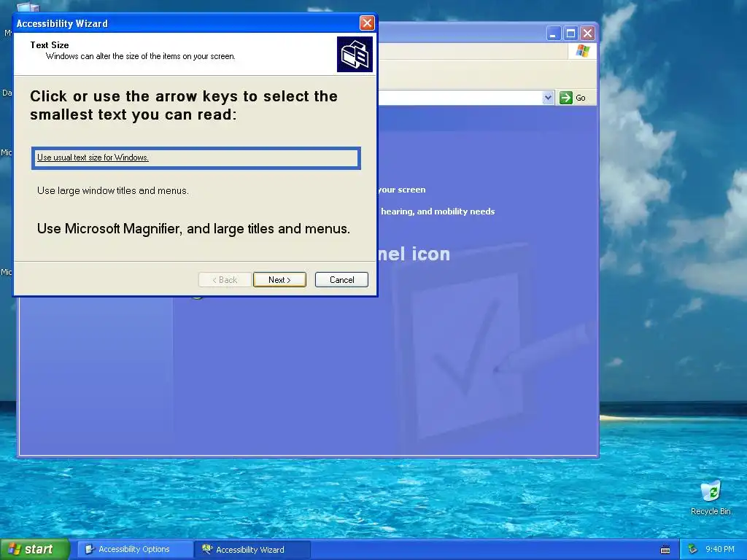The width and height of the screenshot is (747, 560).
Task: Open the Recycle Bin desktop icon
Action: click(x=711, y=498)
